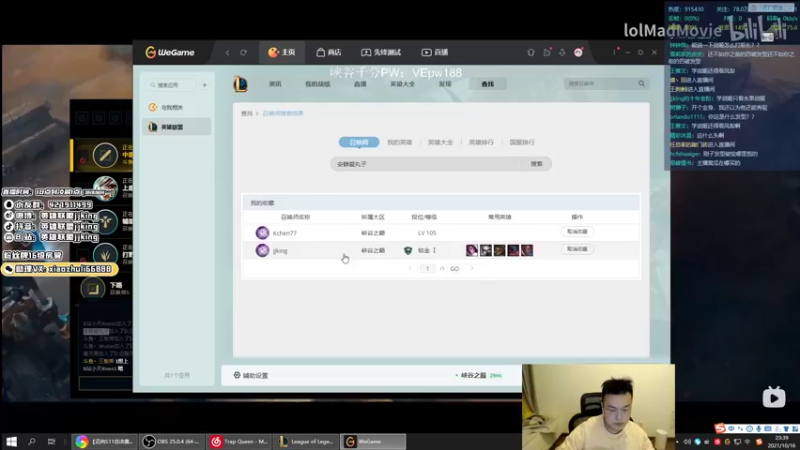Viewport: 800px width, 450px height.
Task: Switch to the Trap Queen music player
Action: [x=239, y=441]
